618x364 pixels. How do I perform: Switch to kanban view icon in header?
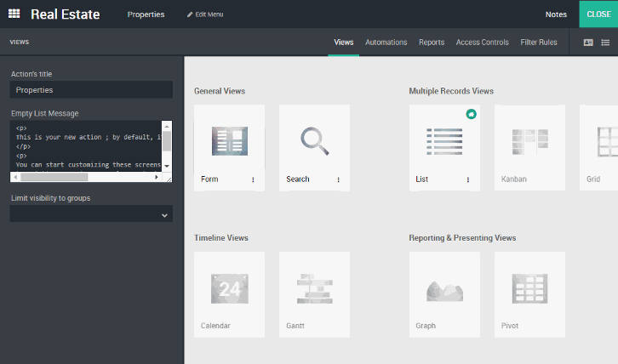588,43
